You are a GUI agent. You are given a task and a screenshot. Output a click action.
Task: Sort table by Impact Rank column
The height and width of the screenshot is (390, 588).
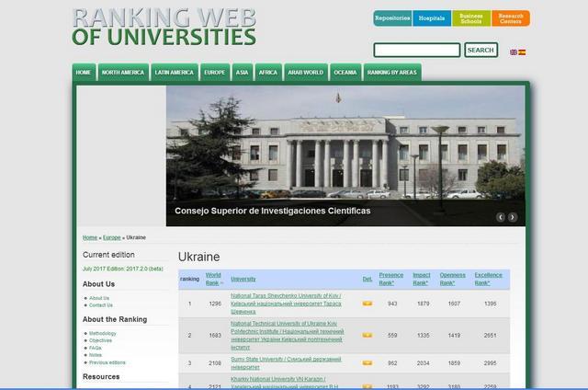pyautogui.click(x=422, y=279)
